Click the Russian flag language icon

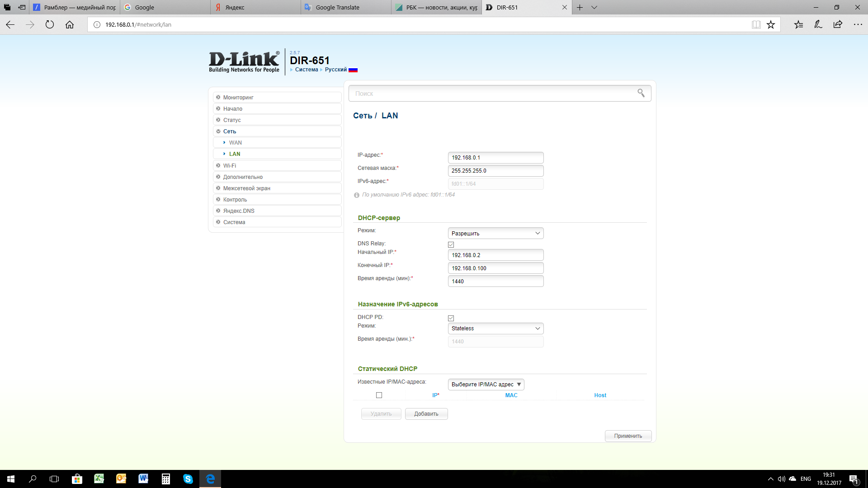(x=353, y=70)
